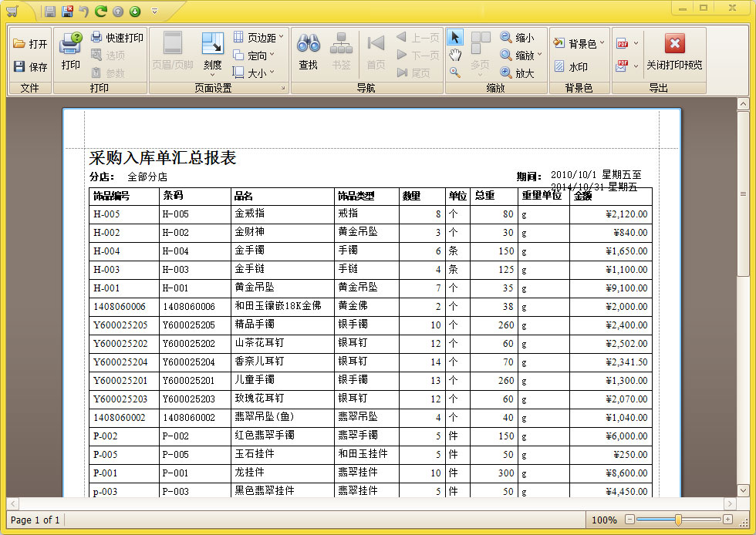Select the hand pan tool
The image size is (756, 535).
pos(455,55)
